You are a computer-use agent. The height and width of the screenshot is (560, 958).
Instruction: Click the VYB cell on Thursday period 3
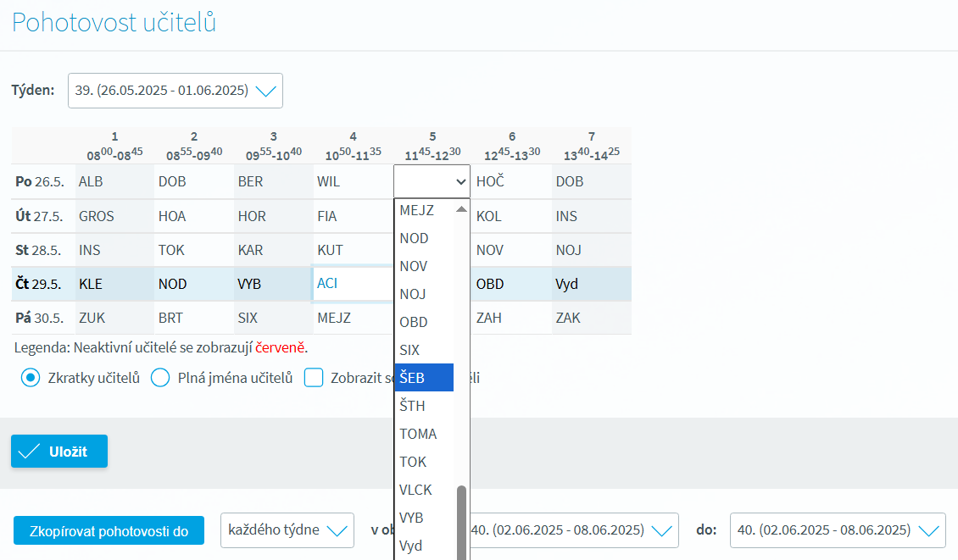click(x=273, y=284)
